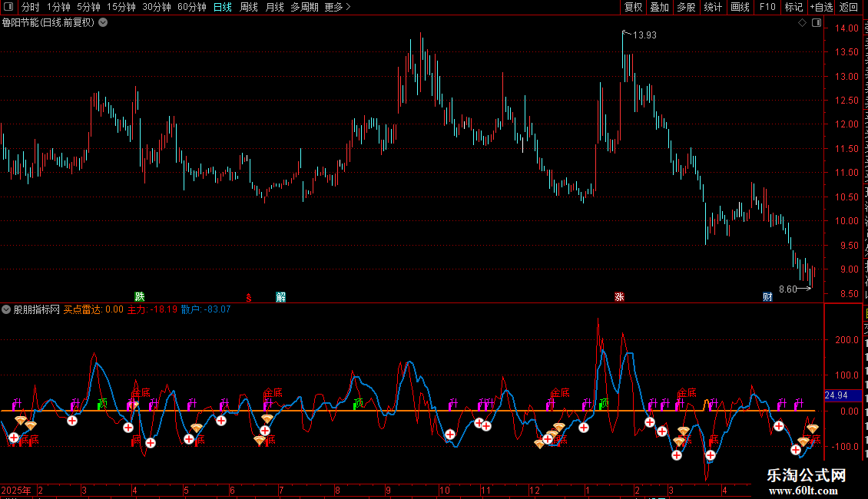Click the 股朋指标网 indicator name
The image size is (868, 499).
[37, 310]
